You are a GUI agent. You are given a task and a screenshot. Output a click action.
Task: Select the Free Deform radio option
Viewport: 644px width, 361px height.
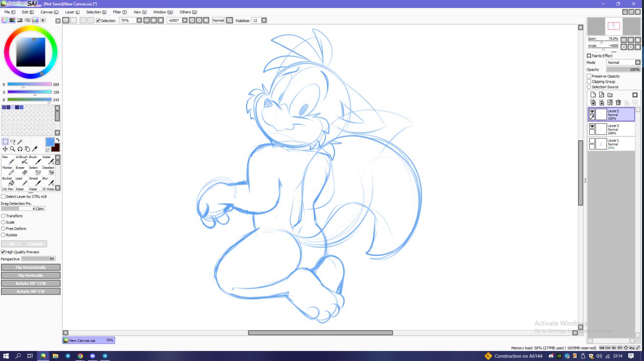tap(4, 229)
